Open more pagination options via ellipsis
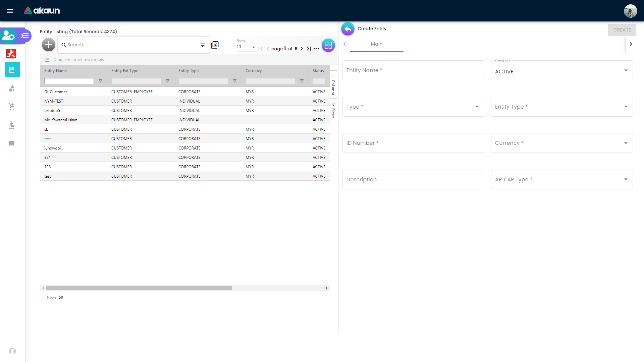Viewport: 644px width, 362px height. pos(316,49)
